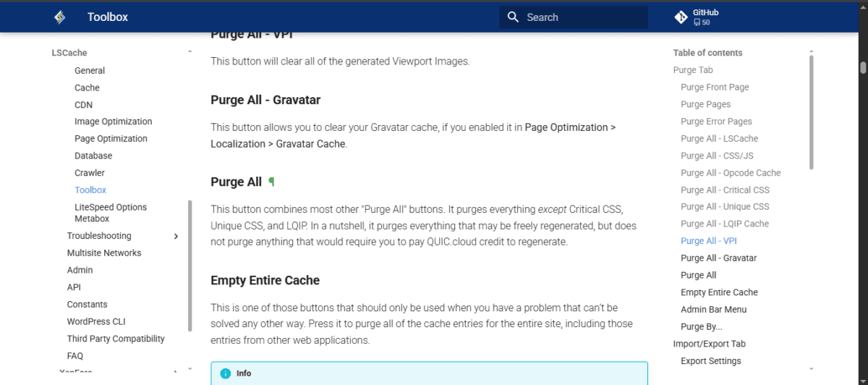Open the Crawler page in sidebar
This screenshot has height=385, width=868.
(x=90, y=173)
